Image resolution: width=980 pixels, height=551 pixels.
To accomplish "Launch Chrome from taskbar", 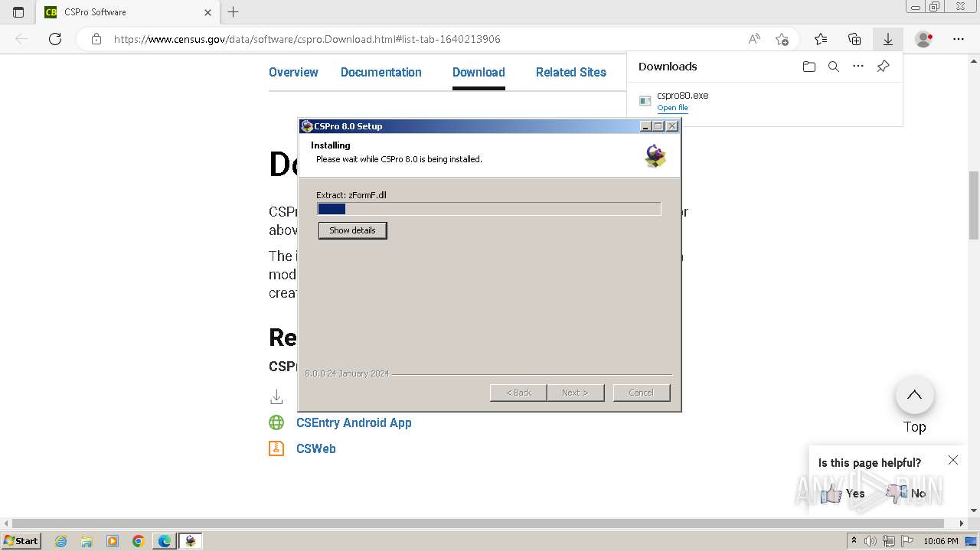I will point(139,541).
